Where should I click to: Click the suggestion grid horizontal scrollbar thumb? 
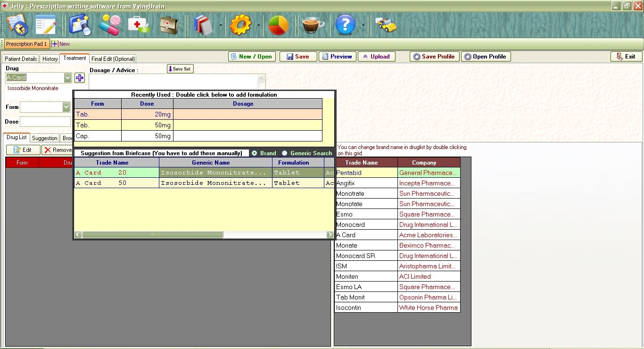pyautogui.click(x=152, y=234)
